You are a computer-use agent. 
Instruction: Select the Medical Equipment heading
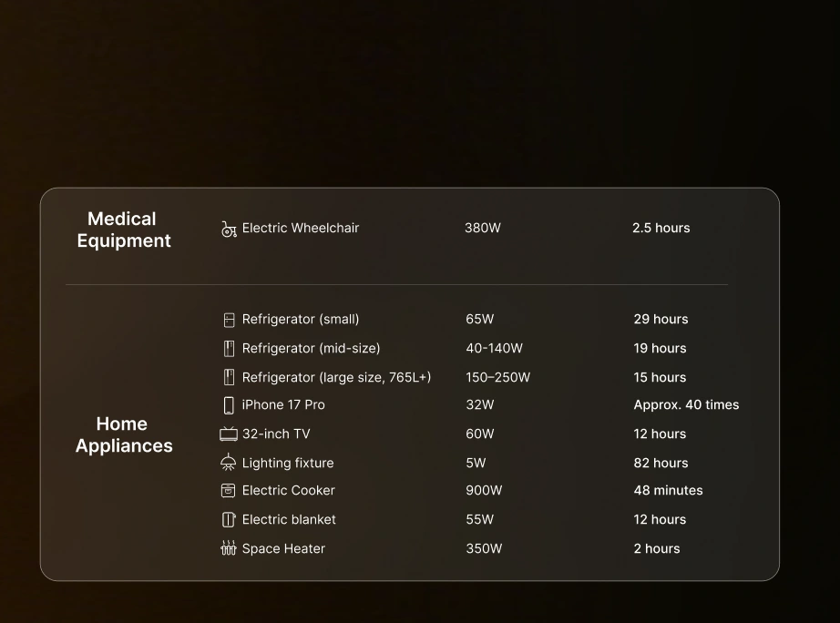pyautogui.click(x=123, y=230)
